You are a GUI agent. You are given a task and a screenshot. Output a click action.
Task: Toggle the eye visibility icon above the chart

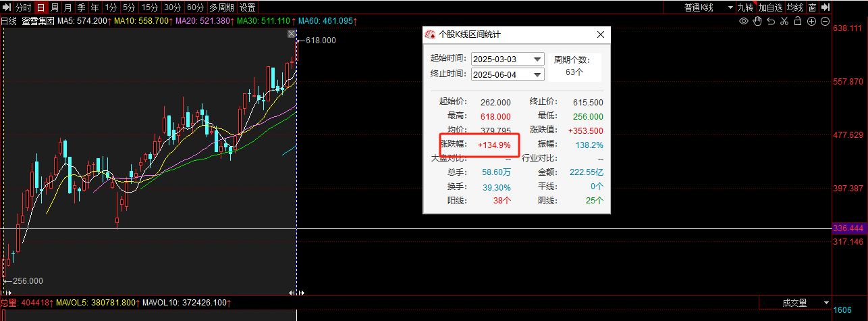pos(744,22)
